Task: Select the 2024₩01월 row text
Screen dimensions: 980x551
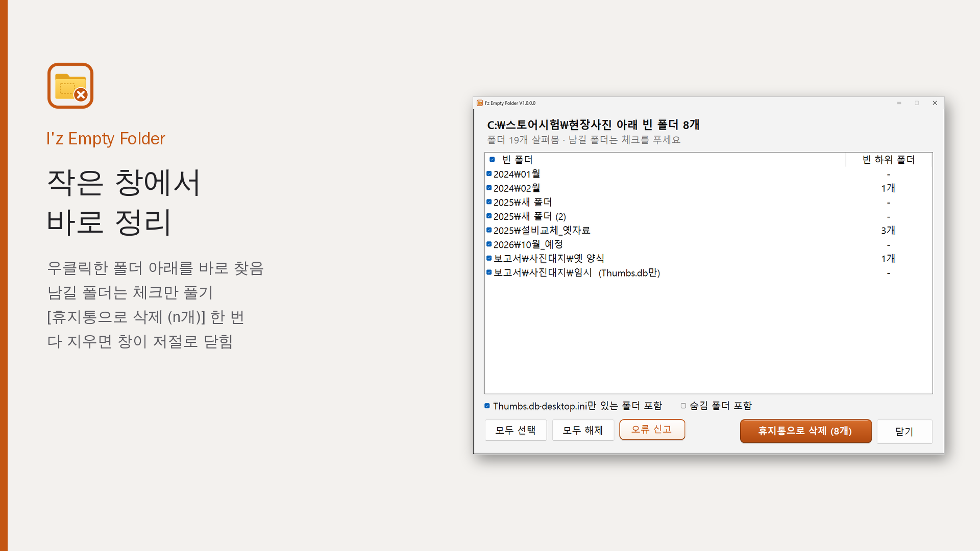Action: pyautogui.click(x=517, y=174)
